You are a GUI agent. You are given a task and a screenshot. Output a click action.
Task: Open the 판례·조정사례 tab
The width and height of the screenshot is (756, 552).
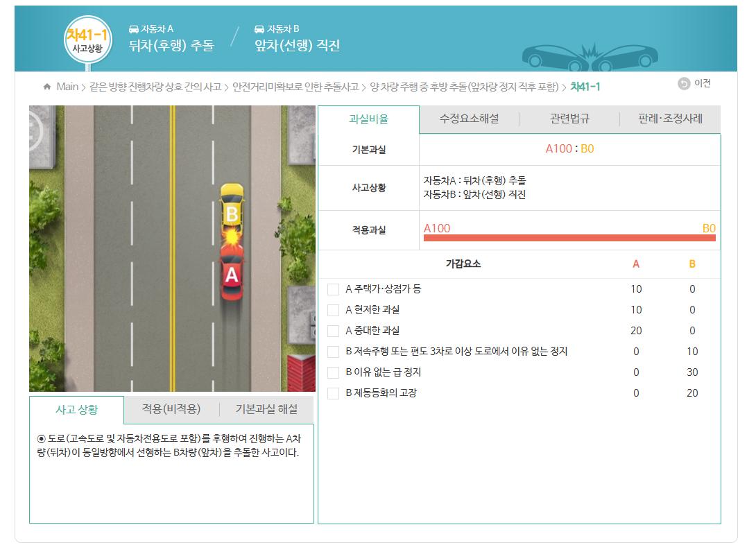pos(670,119)
